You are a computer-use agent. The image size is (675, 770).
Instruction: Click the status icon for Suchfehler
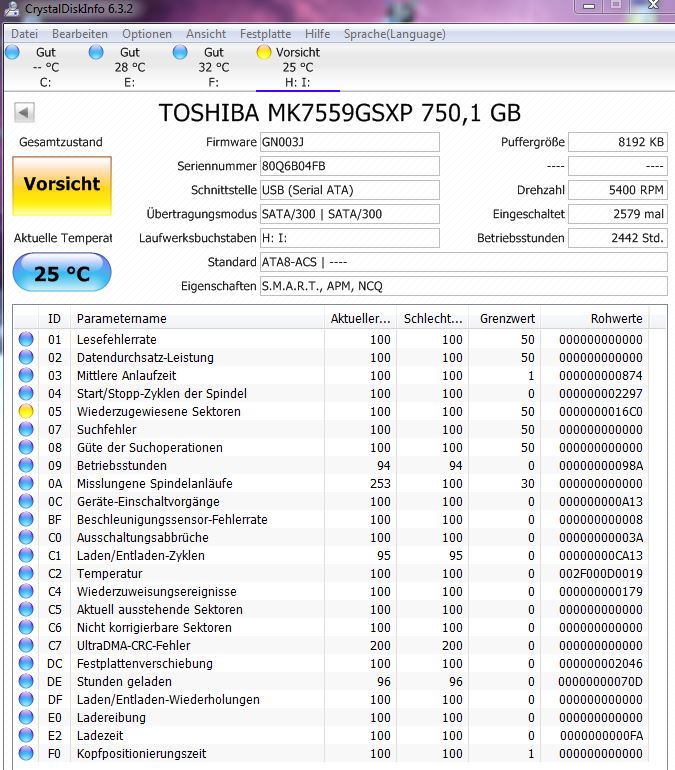pyautogui.click(x=26, y=429)
